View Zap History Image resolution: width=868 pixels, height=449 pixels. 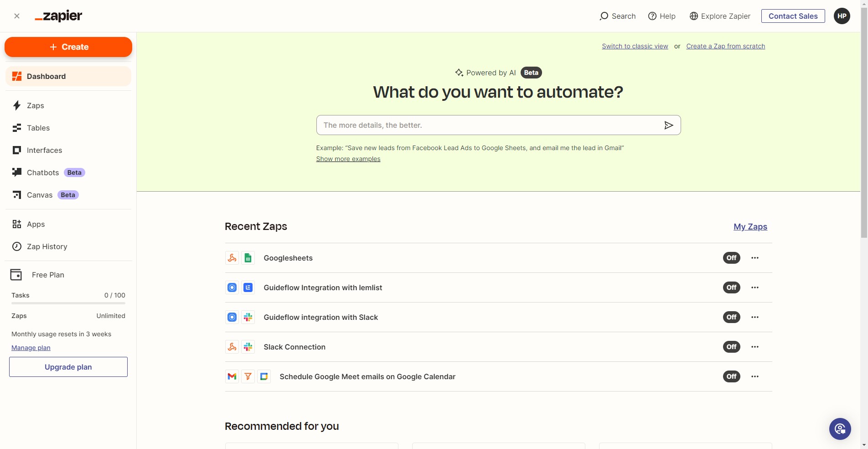click(x=47, y=246)
